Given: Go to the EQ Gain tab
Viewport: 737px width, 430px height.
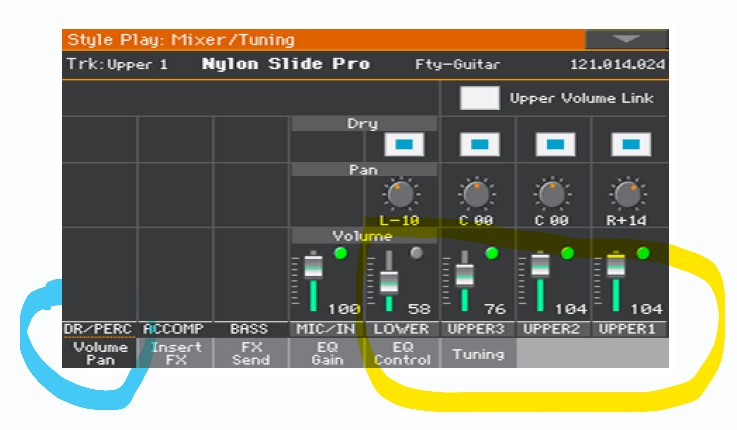Looking at the screenshot, I should coord(327,353).
